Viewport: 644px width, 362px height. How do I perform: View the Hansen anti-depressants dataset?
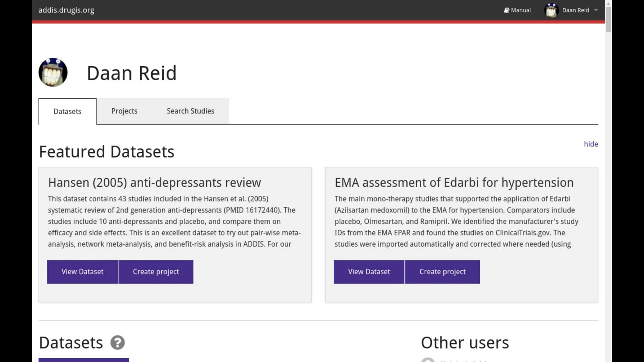(82, 272)
